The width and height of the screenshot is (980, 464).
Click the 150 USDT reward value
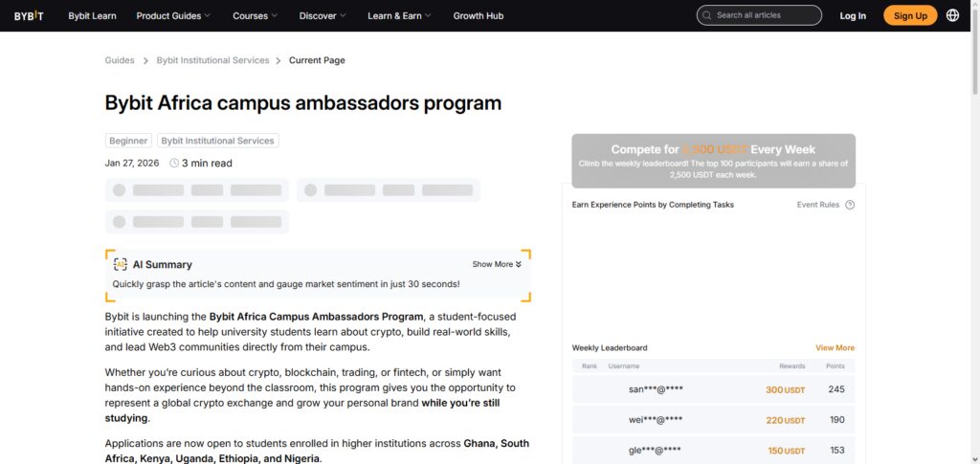click(x=787, y=451)
